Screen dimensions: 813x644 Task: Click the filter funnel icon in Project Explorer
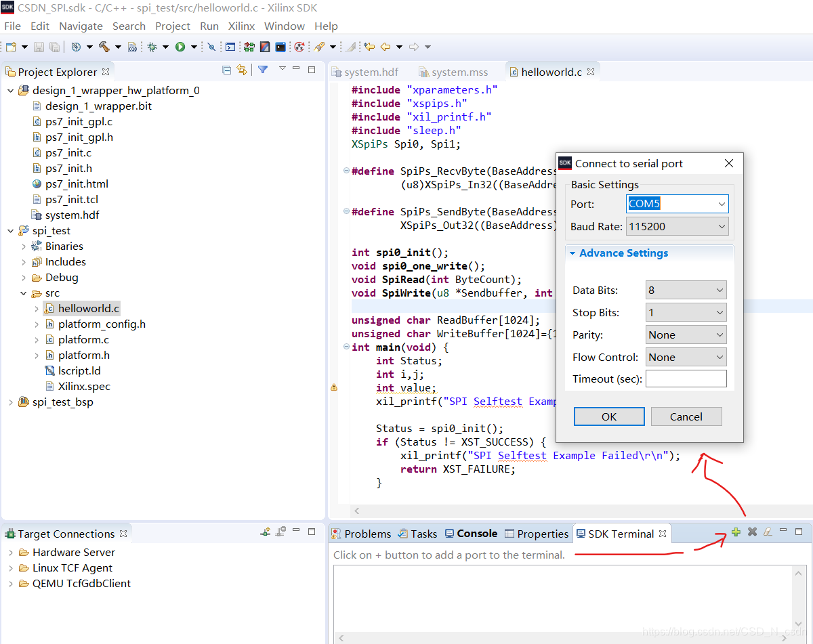tap(263, 70)
